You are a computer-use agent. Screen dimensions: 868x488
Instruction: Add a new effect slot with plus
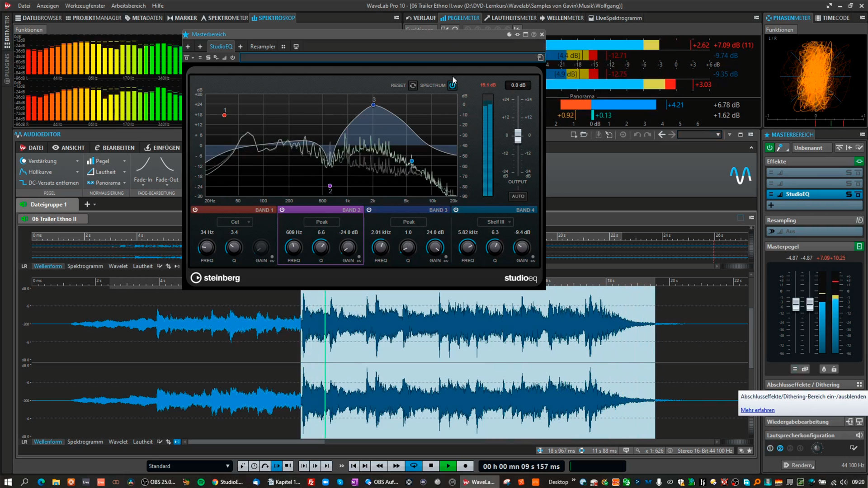coord(771,205)
